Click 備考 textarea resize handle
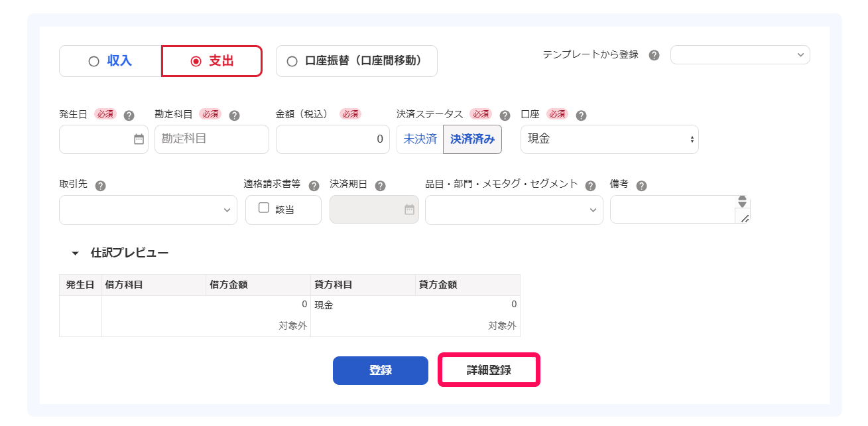868x426 pixels. click(745, 218)
